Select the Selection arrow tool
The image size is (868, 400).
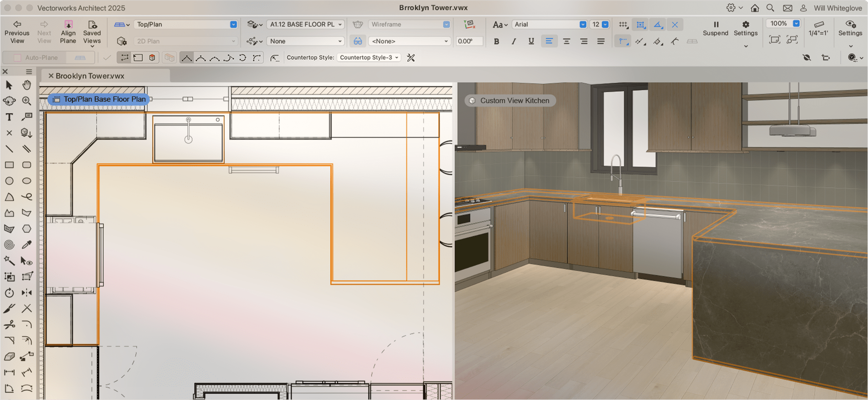tap(9, 85)
